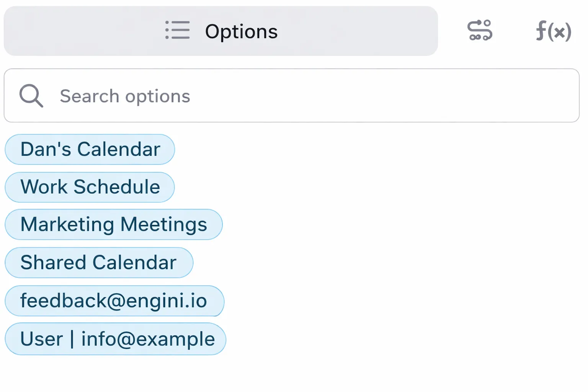Select the Shared Calendar chip
This screenshot has height=392, width=588.
tap(99, 263)
